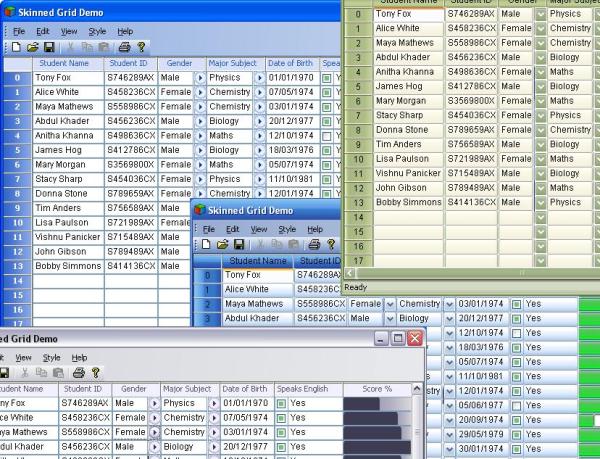Screen dimensions: 600x459
Task: Open Physics subject dropdown in bottom silver window
Action: 214,404
